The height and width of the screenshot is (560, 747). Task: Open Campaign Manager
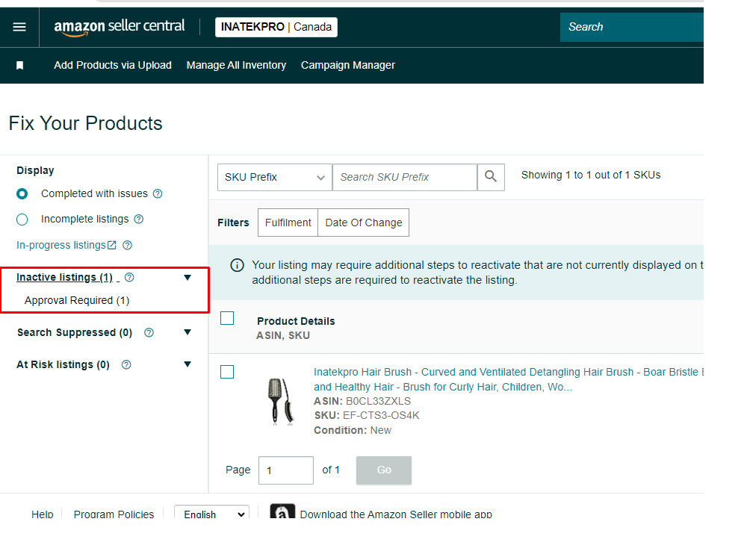click(348, 65)
